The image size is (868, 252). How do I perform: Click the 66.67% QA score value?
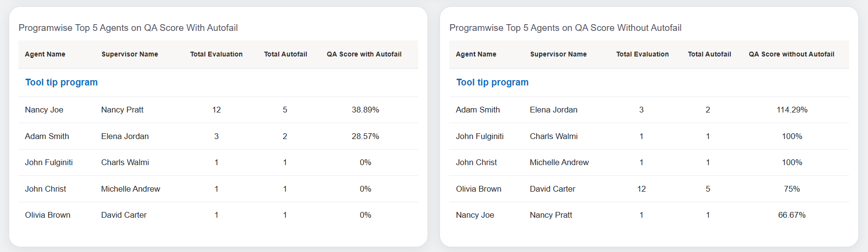792,215
